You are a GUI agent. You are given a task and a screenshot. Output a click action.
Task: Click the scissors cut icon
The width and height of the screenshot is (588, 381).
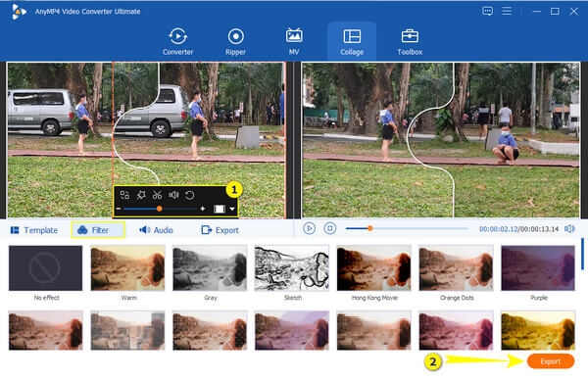tap(157, 195)
